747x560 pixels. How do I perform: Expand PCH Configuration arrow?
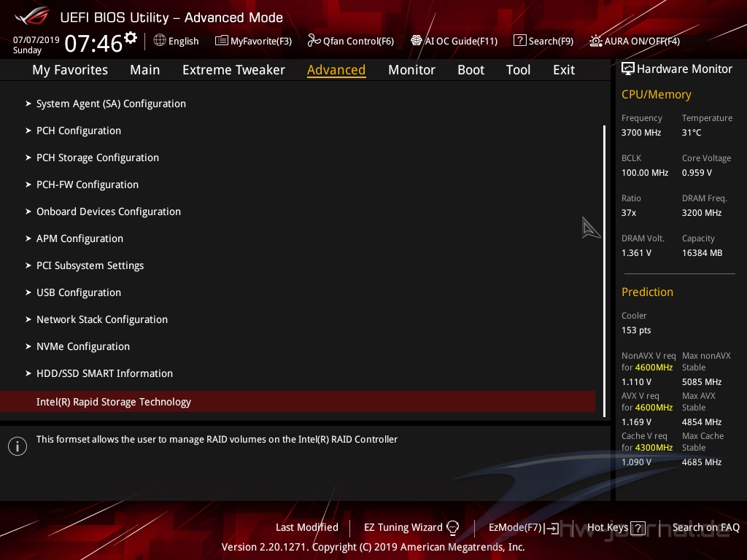point(28,131)
